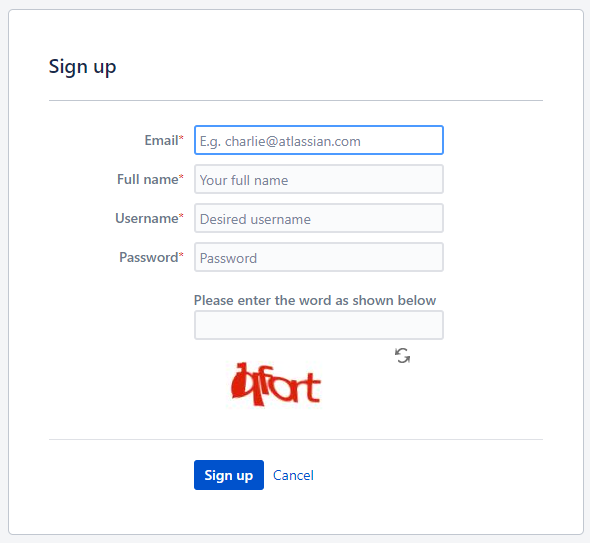Click the Full name label text
This screenshot has height=543, width=590.
pos(148,179)
